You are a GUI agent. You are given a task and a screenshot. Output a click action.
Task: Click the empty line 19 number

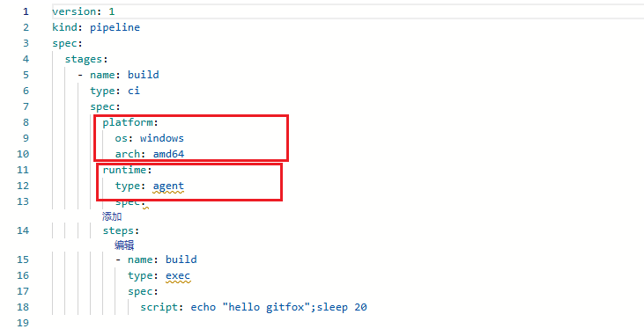[23, 323]
